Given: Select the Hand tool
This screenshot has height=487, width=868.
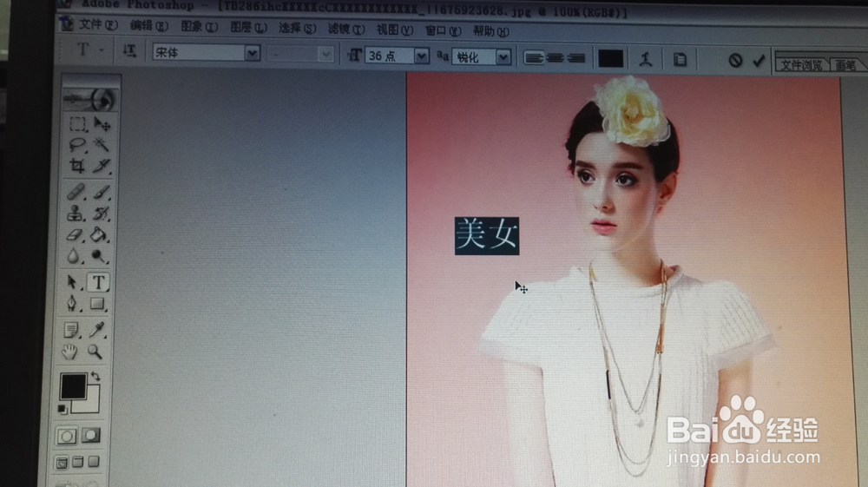Looking at the screenshot, I should [69, 352].
